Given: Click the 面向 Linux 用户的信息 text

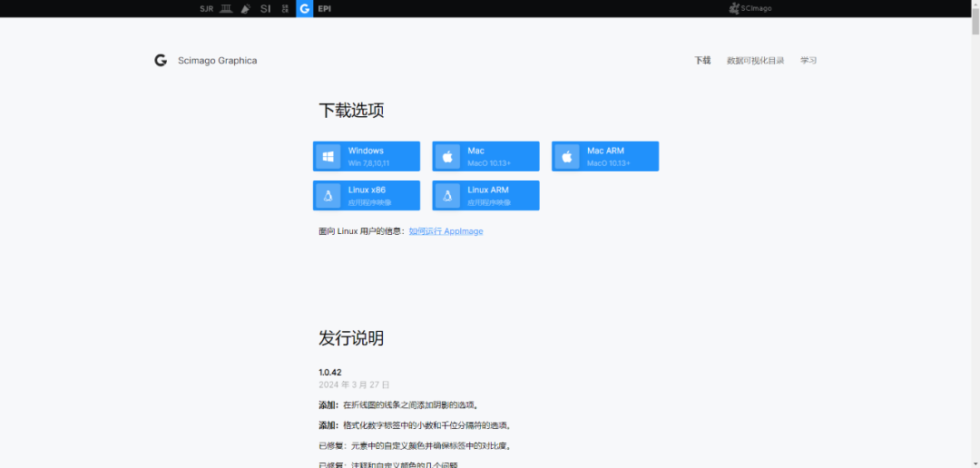Looking at the screenshot, I should pos(362,231).
